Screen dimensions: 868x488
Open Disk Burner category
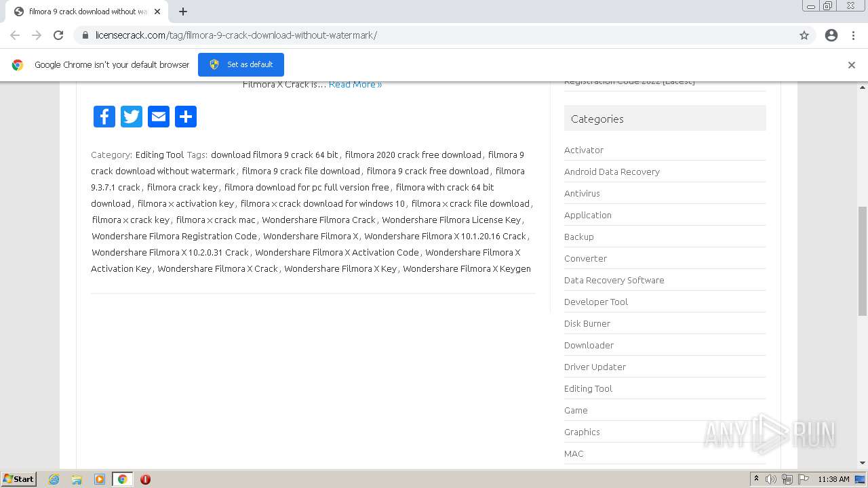coord(587,323)
